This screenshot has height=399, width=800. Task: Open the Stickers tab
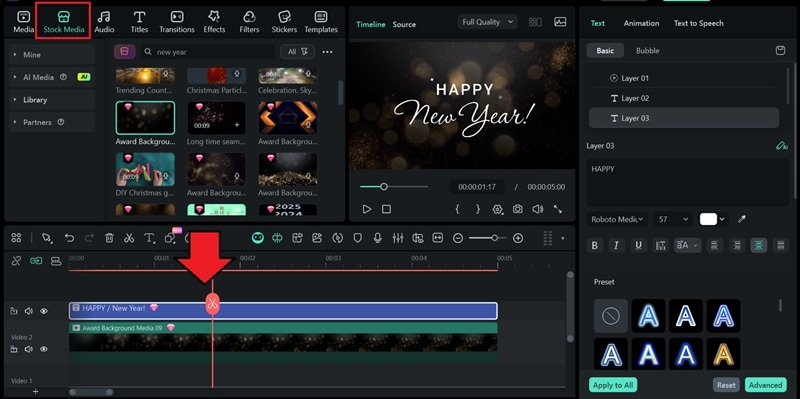click(x=284, y=22)
